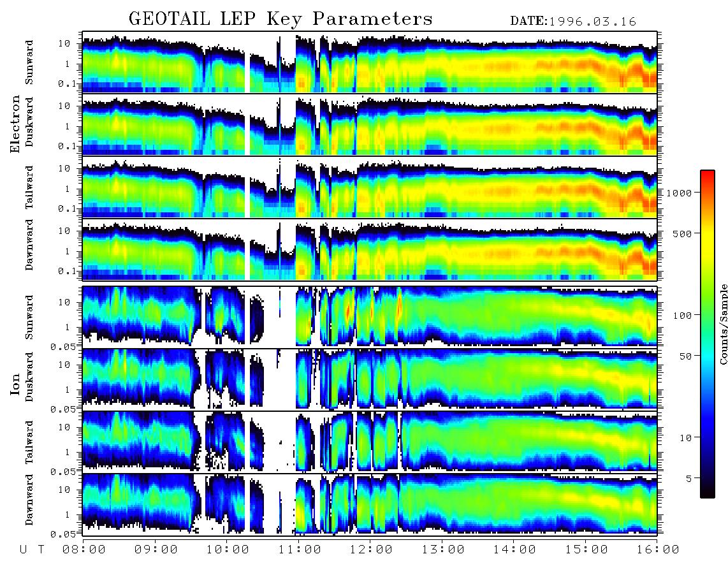Image resolution: width=728 pixels, height=561 pixels.
Task: Select the Ion "Sunward" axis label
Action: [x=29, y=317]
